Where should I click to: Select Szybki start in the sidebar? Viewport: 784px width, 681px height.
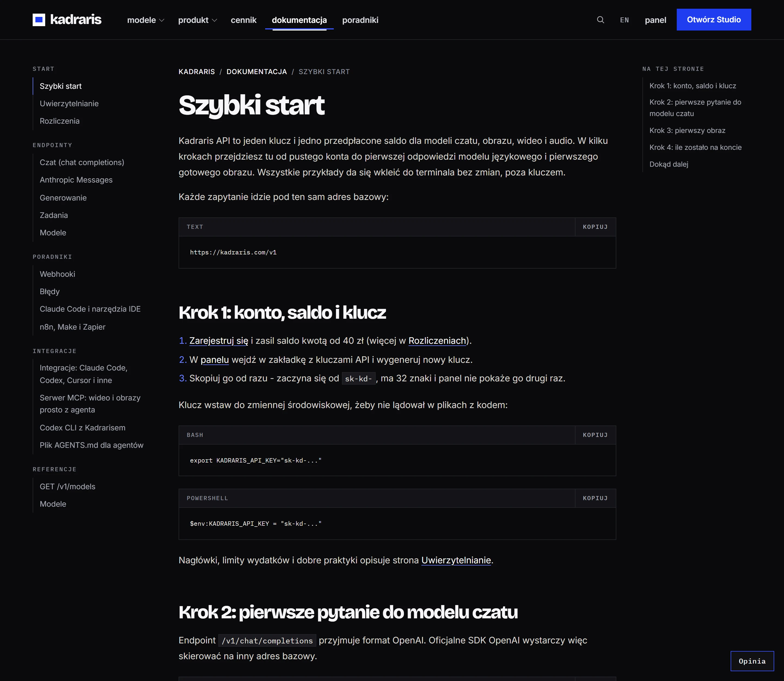click(61, 86)
